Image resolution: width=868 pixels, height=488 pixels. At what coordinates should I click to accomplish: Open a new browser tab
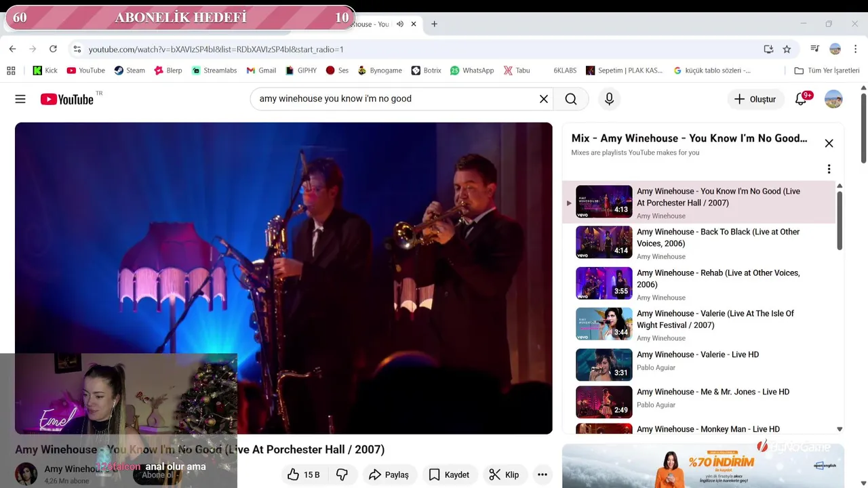434,24
